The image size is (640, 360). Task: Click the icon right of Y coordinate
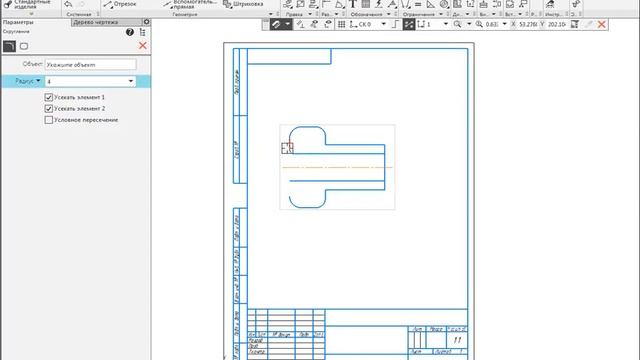(575, 24)
